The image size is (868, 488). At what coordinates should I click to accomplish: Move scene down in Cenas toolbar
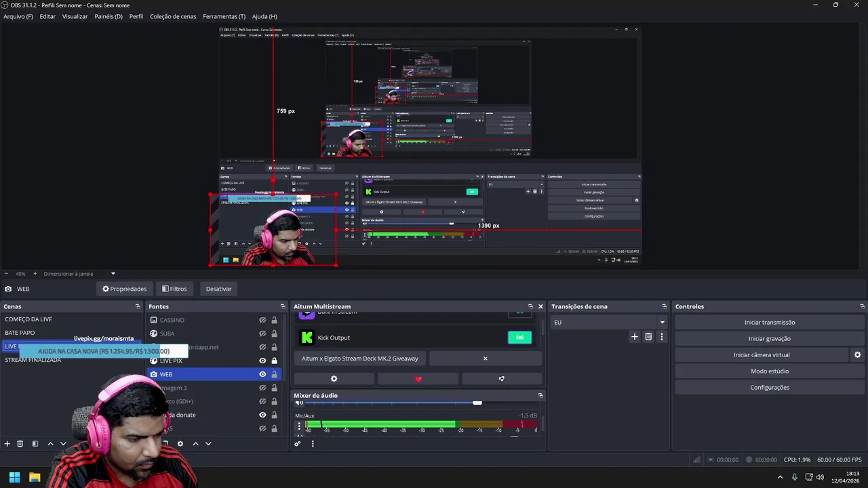pos(63,444)
